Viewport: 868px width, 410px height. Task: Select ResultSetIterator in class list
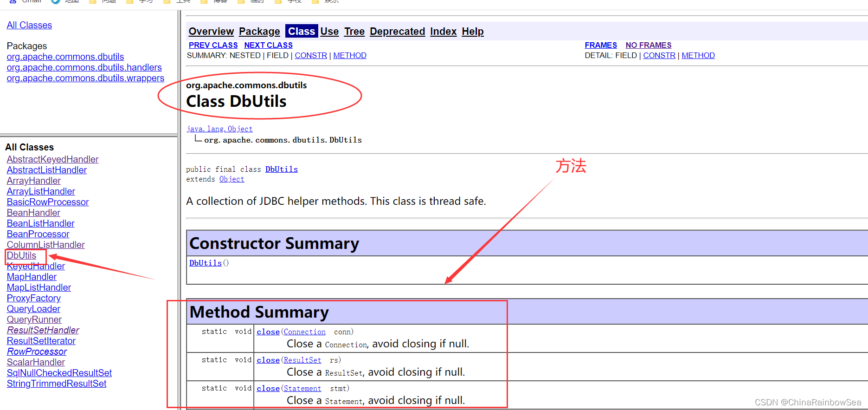pyautogui.click(x=41, y=341)
